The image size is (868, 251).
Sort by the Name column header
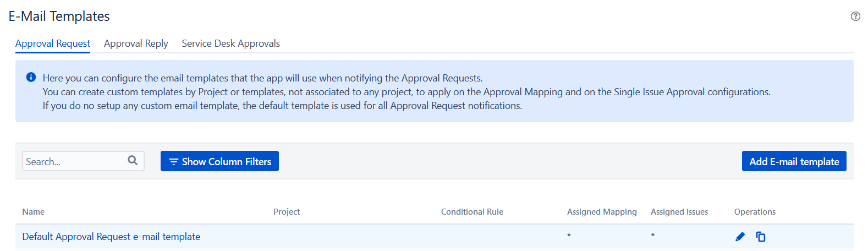click(x=34, y=212)
